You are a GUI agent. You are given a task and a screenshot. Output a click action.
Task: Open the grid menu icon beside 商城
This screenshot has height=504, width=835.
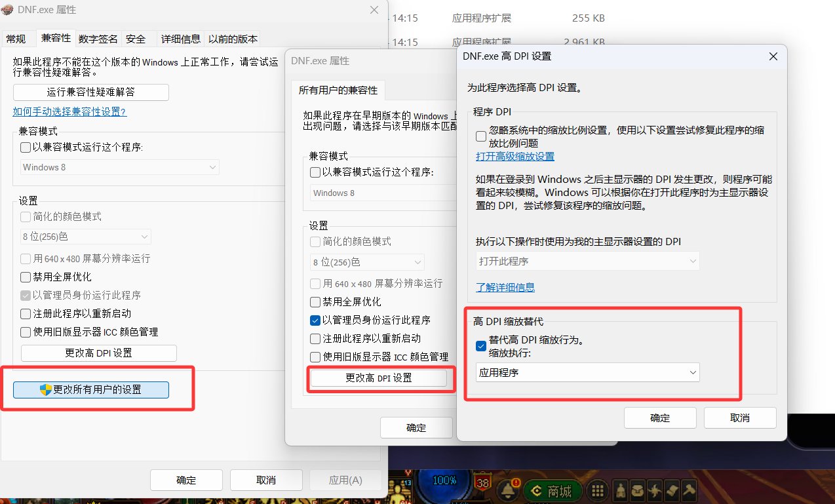tap(596, 490)
